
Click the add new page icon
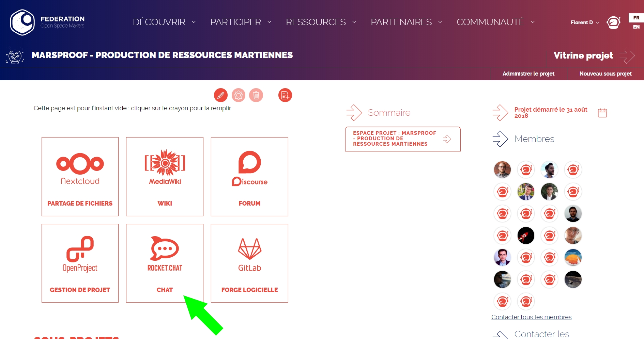click(x=285, y=95)
